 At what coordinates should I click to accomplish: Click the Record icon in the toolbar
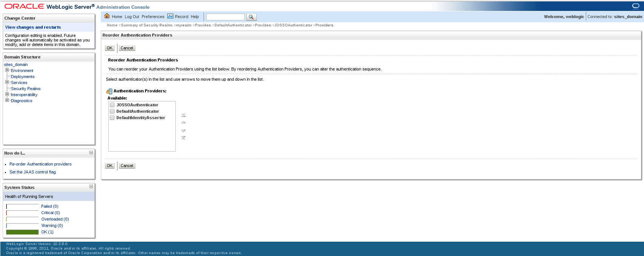pos(170,16)
